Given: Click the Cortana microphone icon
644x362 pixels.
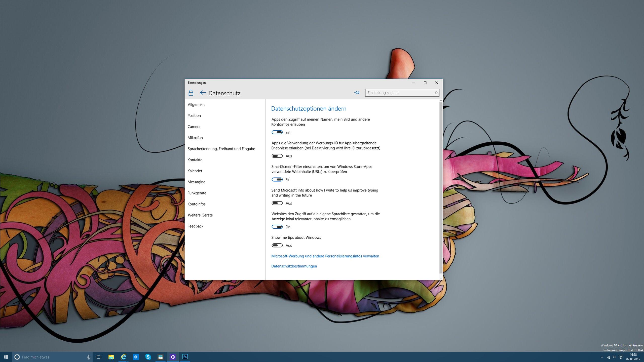Looking at the screenshot, I should 89,357.
